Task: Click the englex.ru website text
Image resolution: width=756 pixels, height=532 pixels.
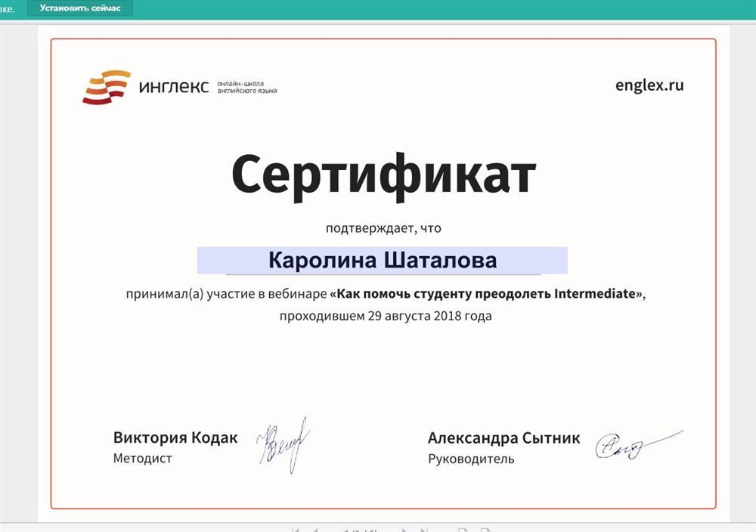Action: pyautogui.click(x=649, y=85)
